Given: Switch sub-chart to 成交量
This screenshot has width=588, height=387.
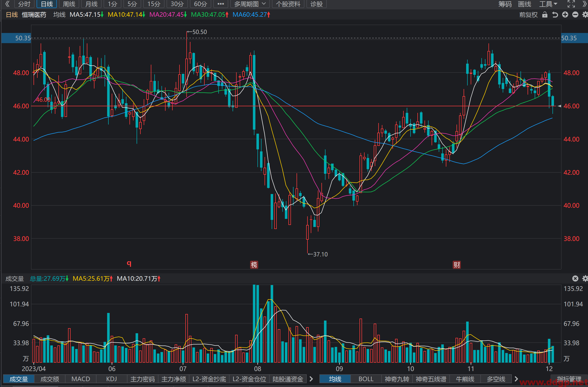Looking at the screenshot, I should click(x=19, y=379).
